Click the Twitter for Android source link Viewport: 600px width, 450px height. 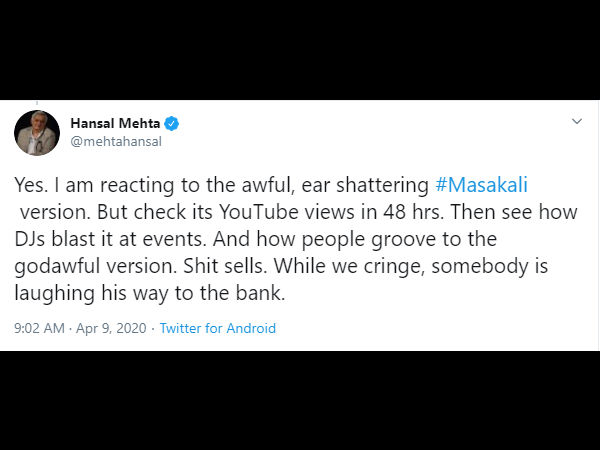[218, 328]
